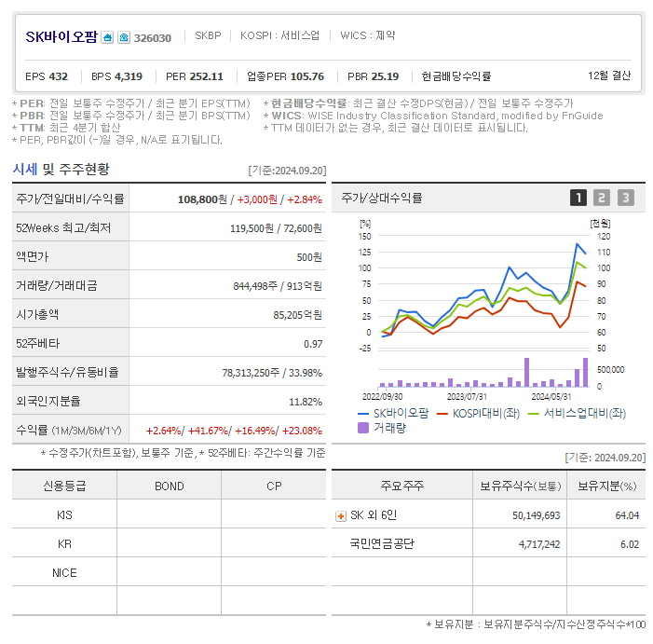Image resolution: width=653 pixels, height=644 pixels.
Task: Click the 현금배당수익률 label
Action: (456, 76)
